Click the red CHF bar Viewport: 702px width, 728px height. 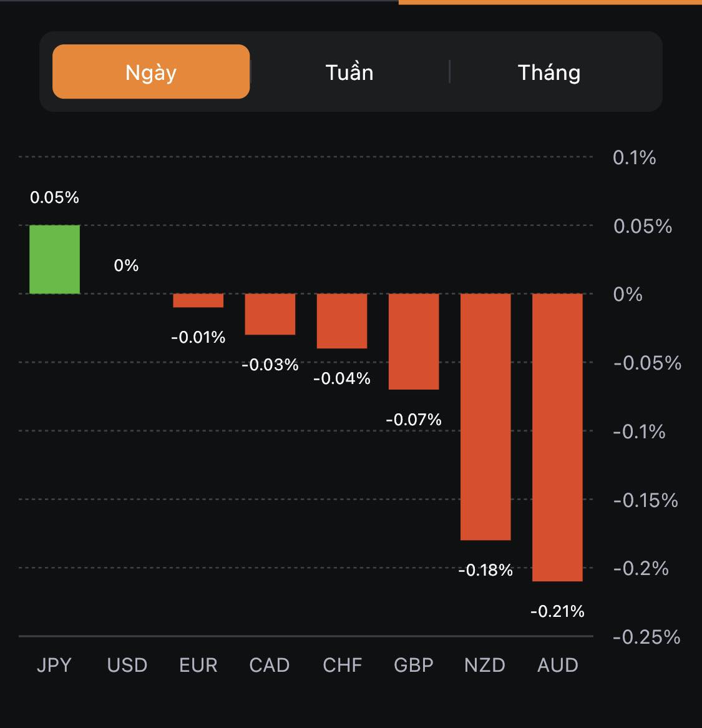pyautogui.click(x=342, y=321)
